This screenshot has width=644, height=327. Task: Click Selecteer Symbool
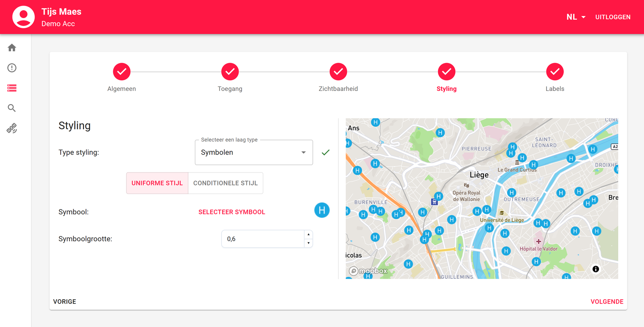click(x=232, y=212)
